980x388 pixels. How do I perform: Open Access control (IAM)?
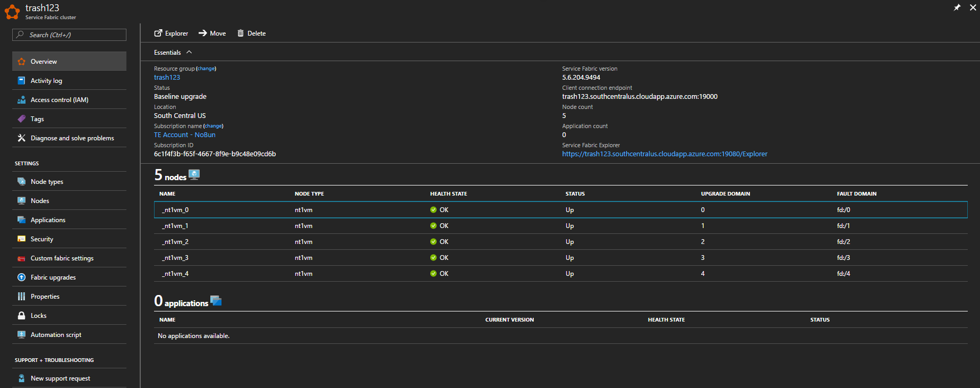[69, 99]
